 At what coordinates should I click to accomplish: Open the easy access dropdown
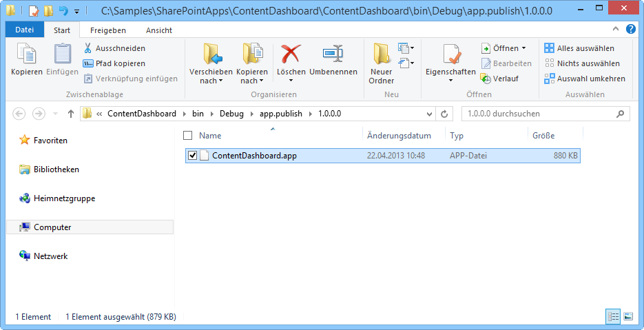pyautogui.click(x=406, y=63)
